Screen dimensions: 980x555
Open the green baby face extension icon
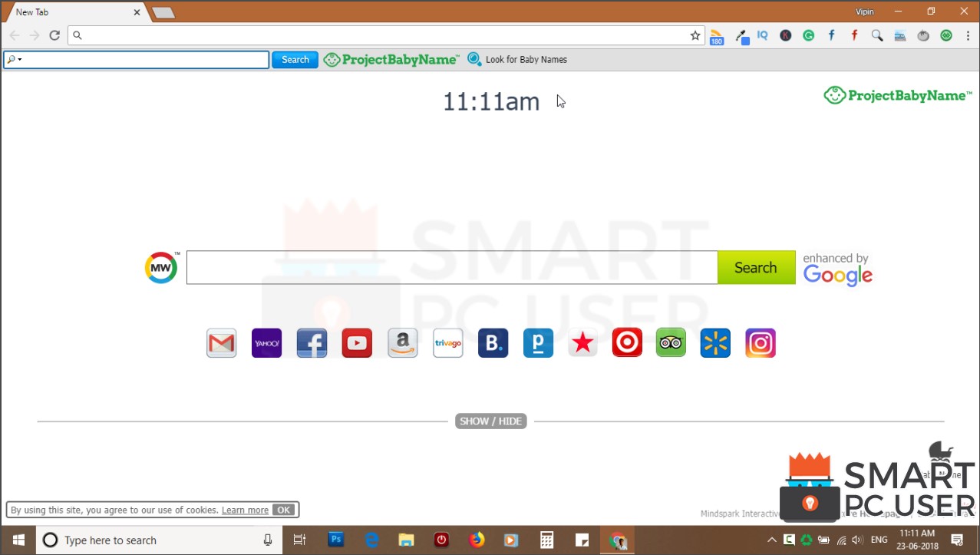pos(946,35)
